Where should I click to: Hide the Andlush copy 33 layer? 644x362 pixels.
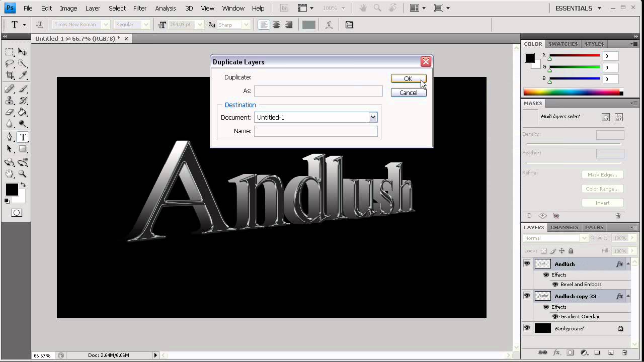pyautogui.click(x=527, y=296)
